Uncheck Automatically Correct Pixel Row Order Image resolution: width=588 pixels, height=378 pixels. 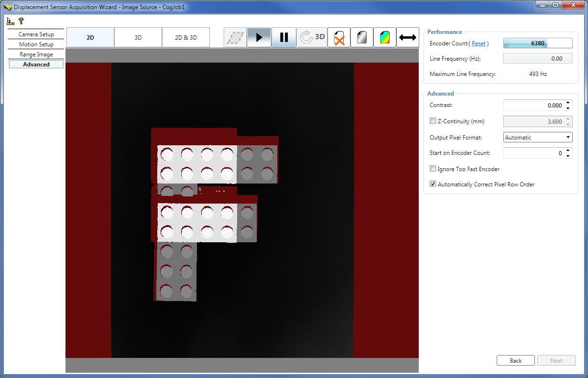[433, 184]
